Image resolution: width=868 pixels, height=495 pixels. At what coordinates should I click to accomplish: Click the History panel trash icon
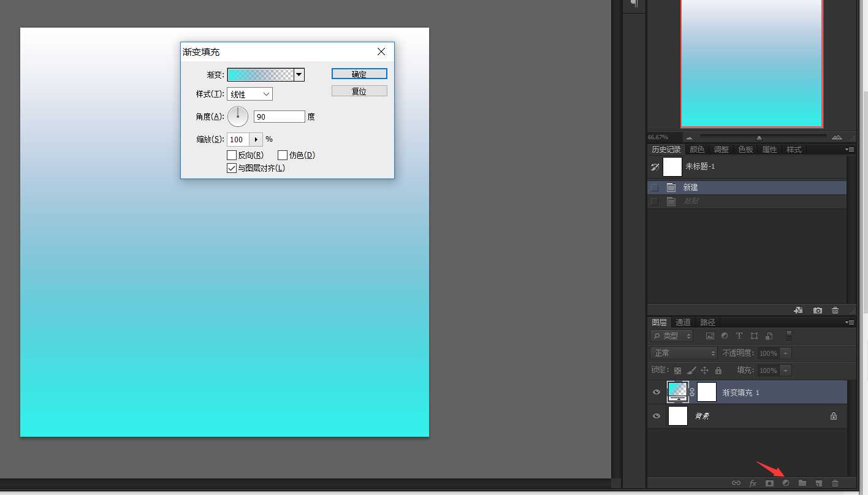835,310
